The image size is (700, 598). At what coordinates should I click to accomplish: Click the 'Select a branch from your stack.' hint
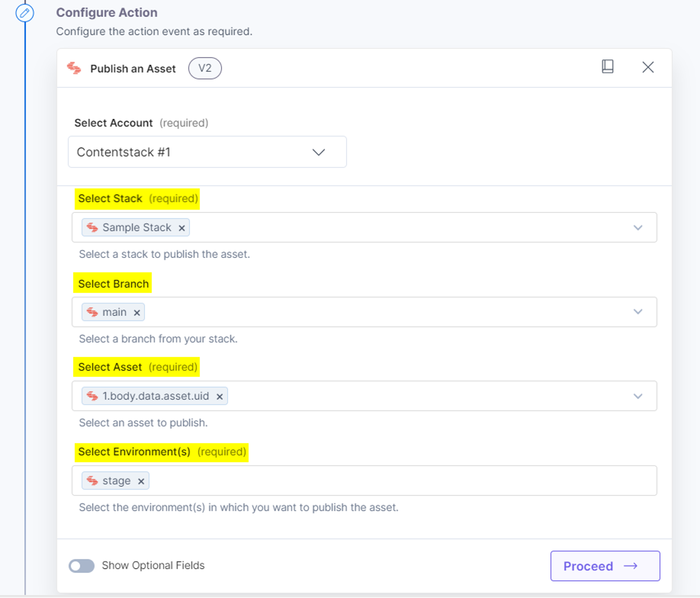point(158,339)
